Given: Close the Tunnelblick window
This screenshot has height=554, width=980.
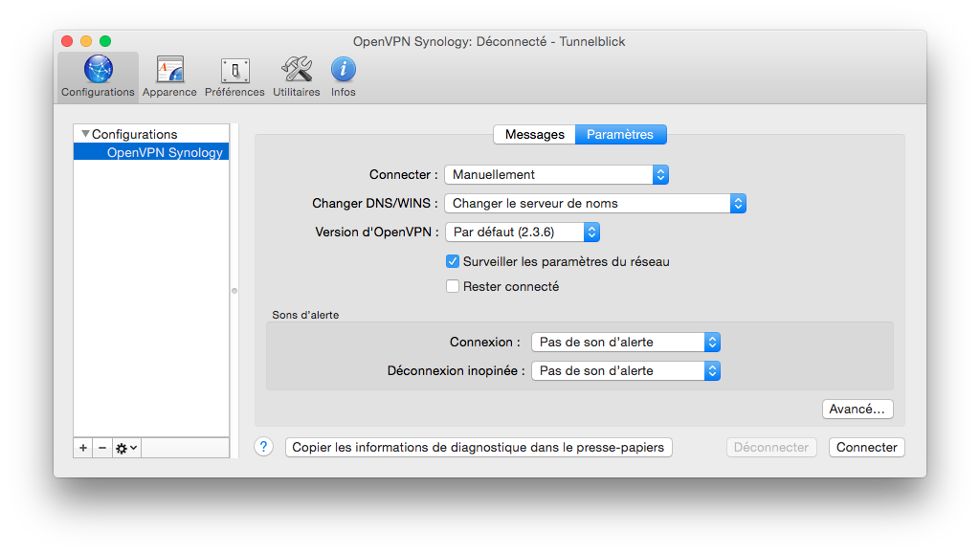Looking at the screenshot, I should [x=67, y=41].
